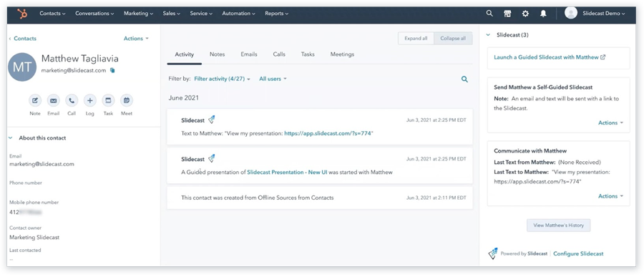This screenshot has width=644, height=275.
Task: Open Slidecast Presentation - New UI link
Action: pyautogui.click(x=287, y=173)
